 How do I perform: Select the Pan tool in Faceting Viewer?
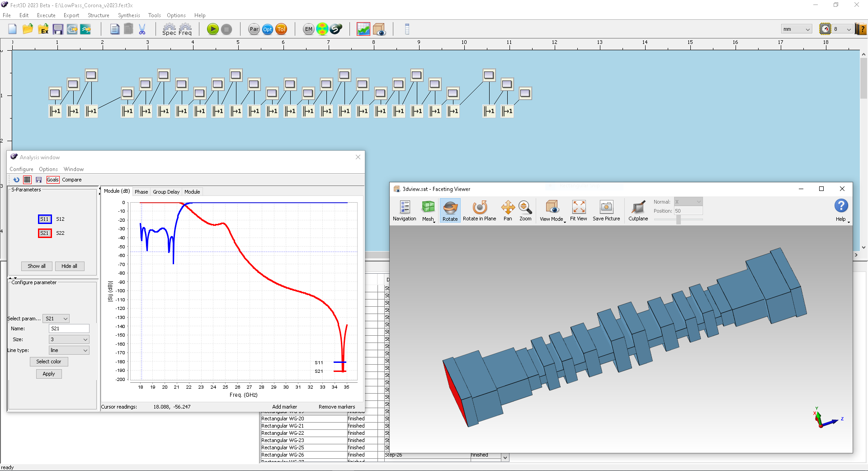508,209
